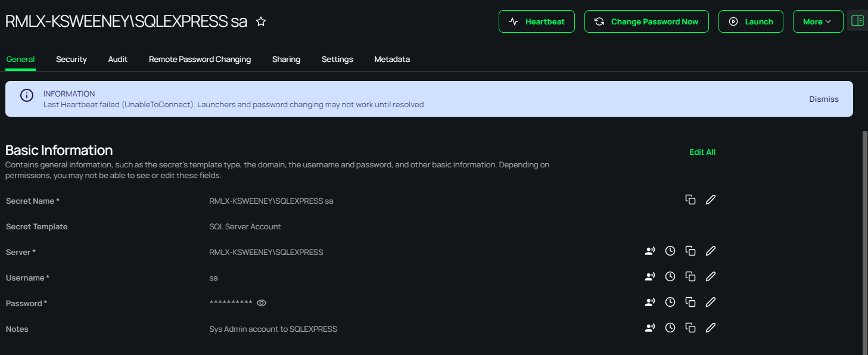Launch the secret session
868x355 pixels.
tap(751, 21)
